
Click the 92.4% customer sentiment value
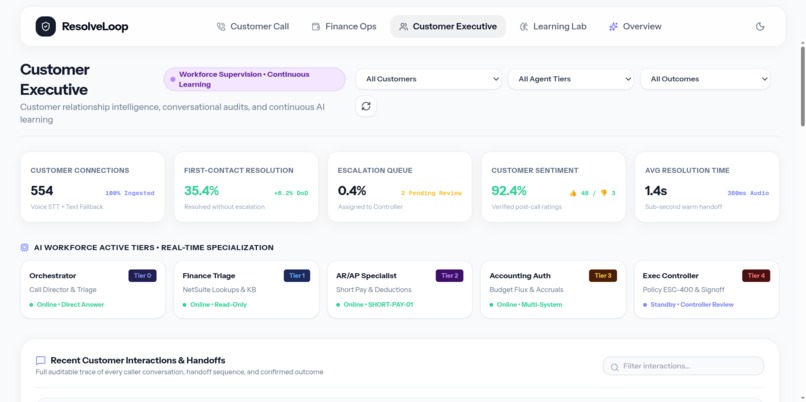(509, 191)
